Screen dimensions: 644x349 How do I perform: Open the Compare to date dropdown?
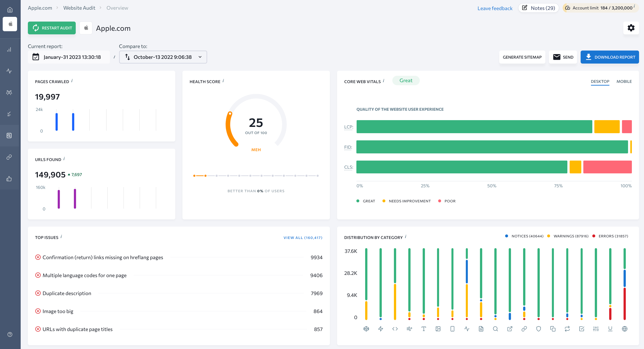(x=163, y=57)
